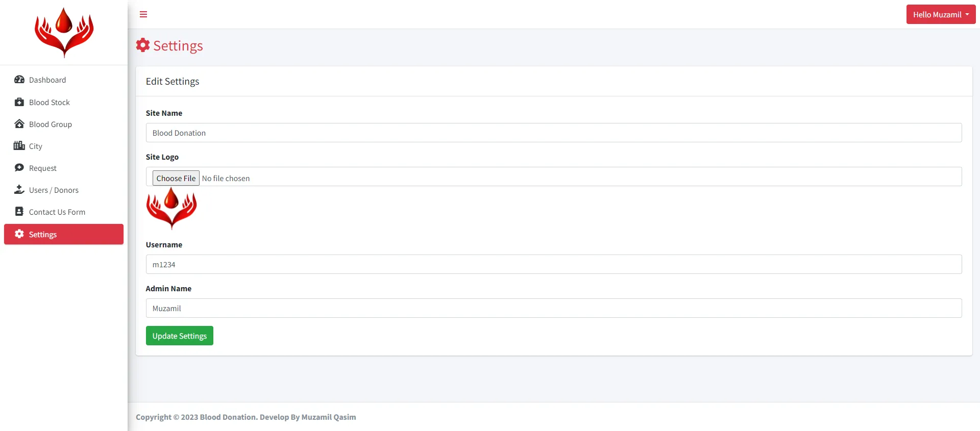Viewport: 980px width, 431px height.
Task: Toggle the sidebar with hamburger icon
Action: 143,14
